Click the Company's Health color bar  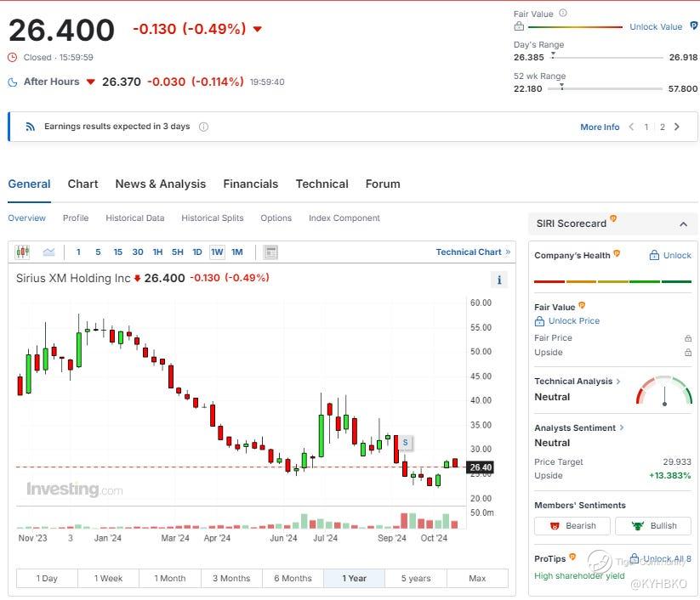(612, 281)
